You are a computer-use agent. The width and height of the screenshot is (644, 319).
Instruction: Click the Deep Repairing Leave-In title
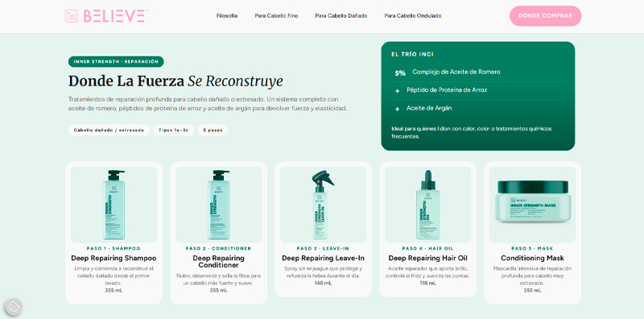[x=323, y=259]
